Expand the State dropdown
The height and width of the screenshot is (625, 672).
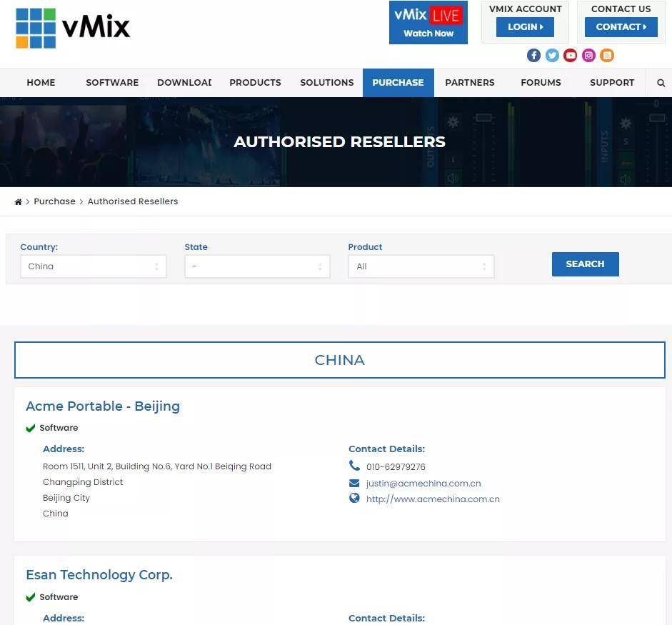(257, 266)
